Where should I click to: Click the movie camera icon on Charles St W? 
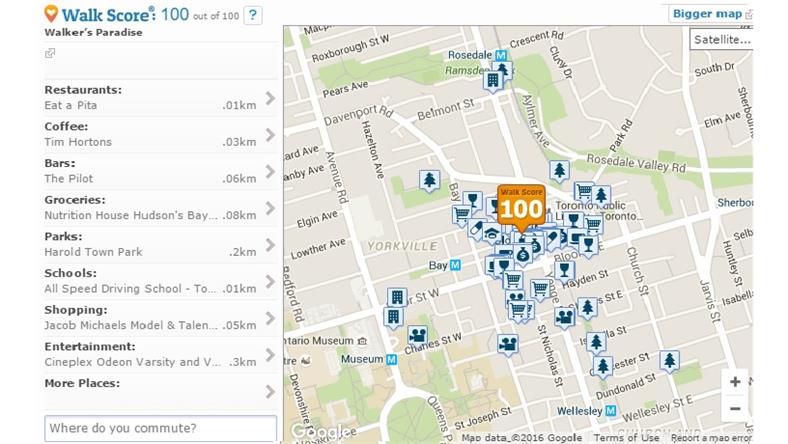coord(417,335)
